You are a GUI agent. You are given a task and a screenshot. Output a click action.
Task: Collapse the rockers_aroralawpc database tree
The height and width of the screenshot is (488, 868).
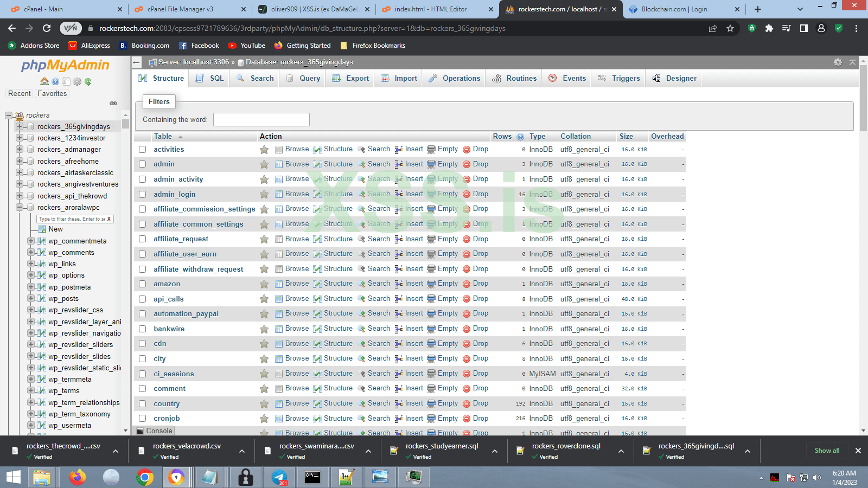(19, 207)
